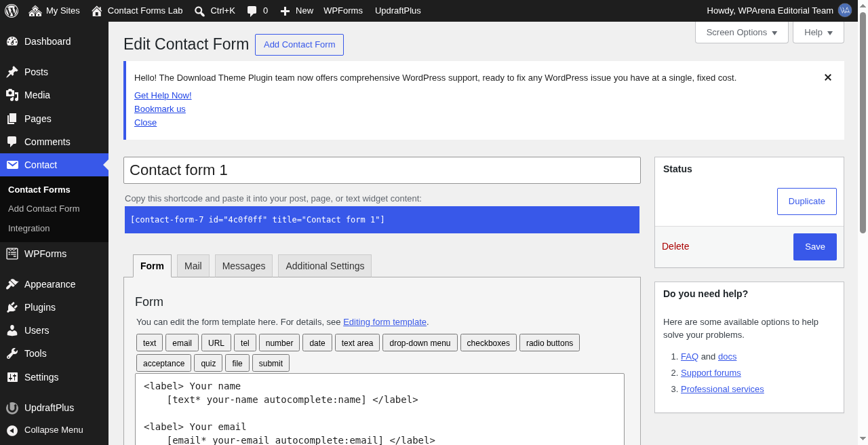Click Tools wrench icon
868x445 pixels.
pos(12,353)
